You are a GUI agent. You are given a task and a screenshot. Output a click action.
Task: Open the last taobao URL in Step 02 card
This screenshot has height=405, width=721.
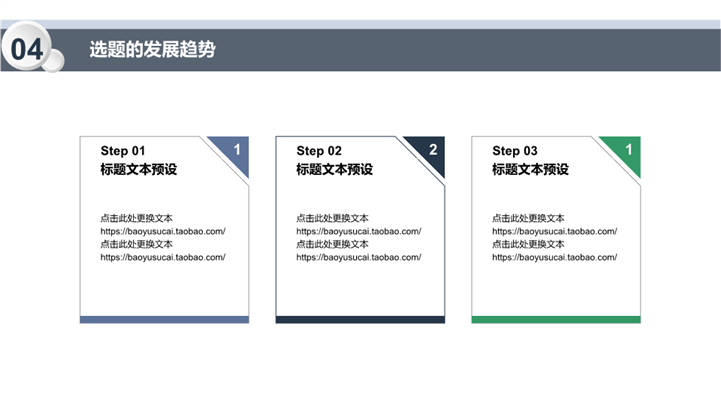(359, 257)
